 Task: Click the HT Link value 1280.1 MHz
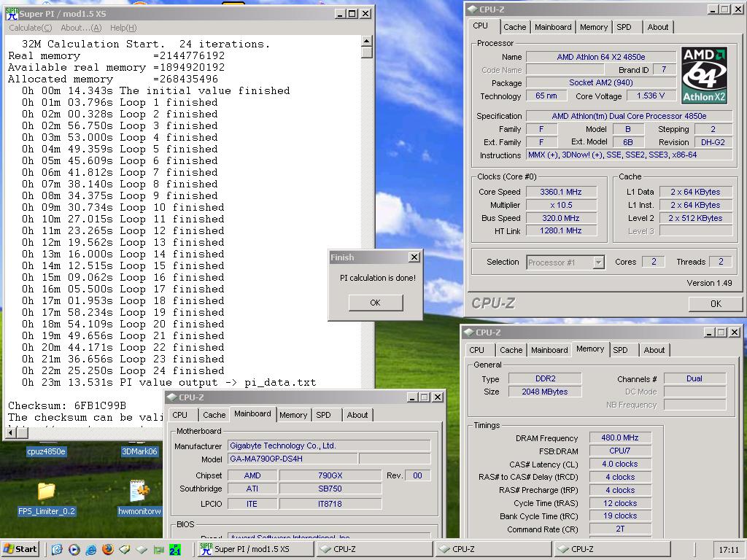[x=561, y=231]
